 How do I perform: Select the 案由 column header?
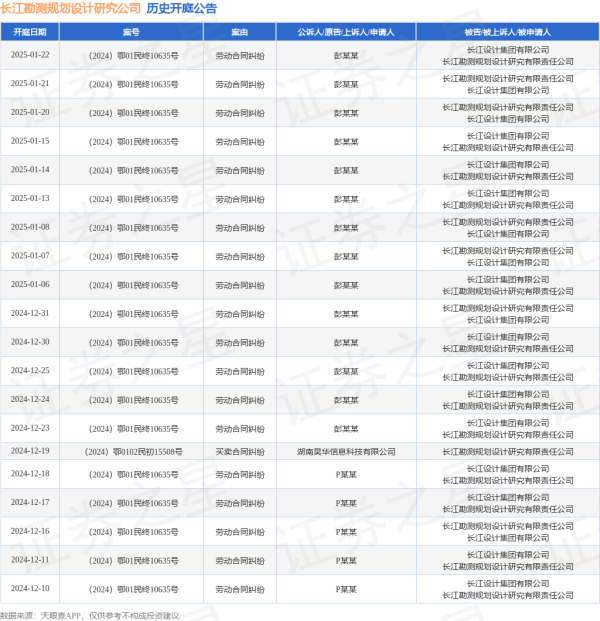[x=240, y=32]
